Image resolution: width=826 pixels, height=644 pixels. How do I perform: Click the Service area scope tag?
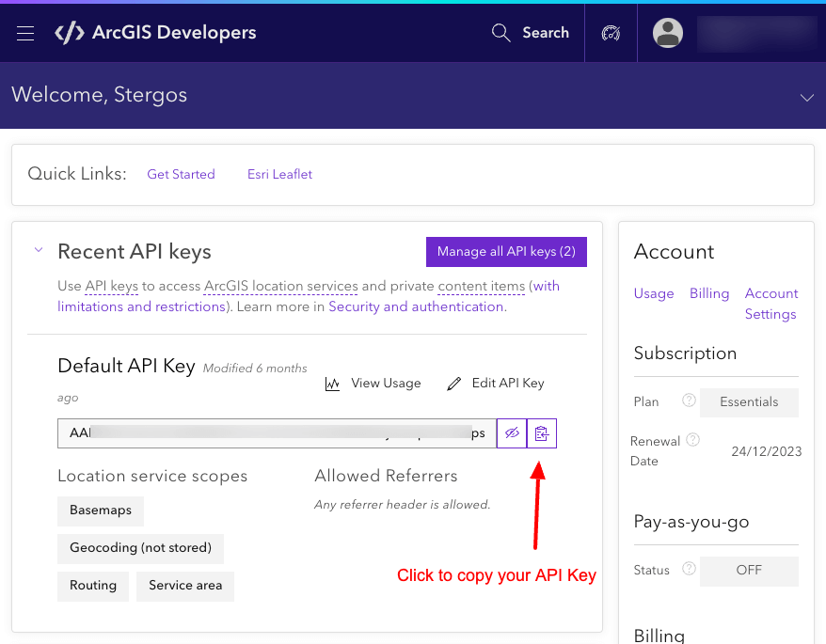[x=185, y=586]
